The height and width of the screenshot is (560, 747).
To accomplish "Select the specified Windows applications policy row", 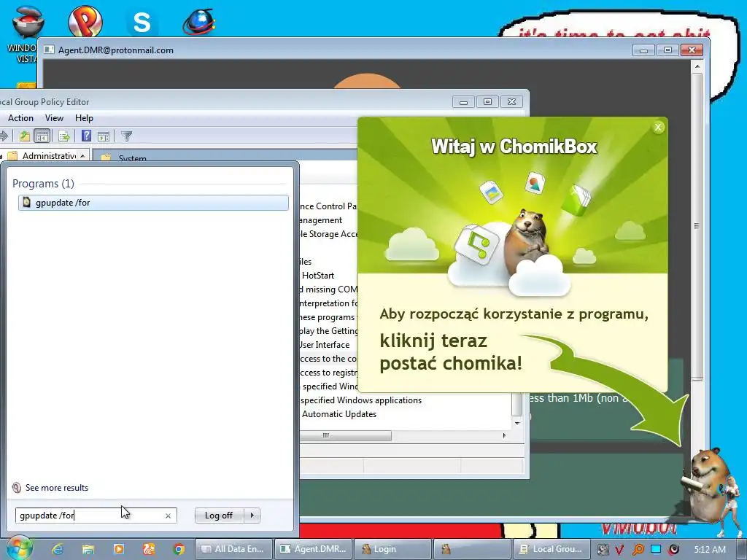I will (x=361, y=400).
